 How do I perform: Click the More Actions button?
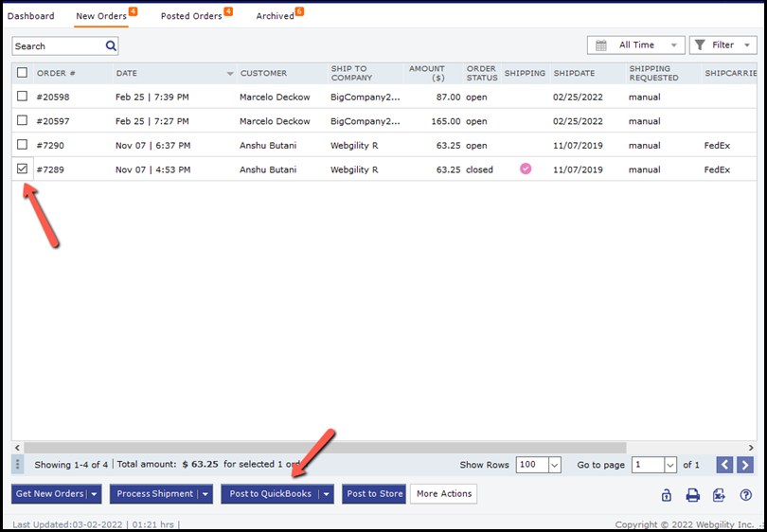443,494
